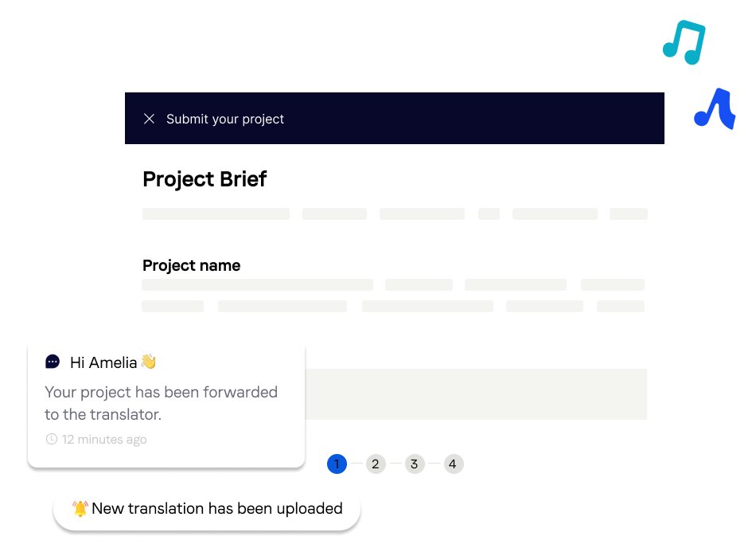Open the New translation has been uploaded notification
This screenshot has width=756, height=544.
[x=216, y=508]
